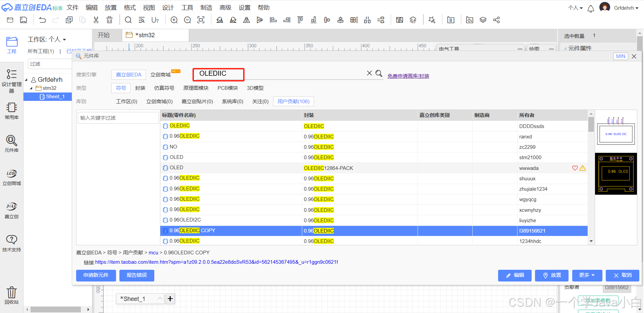Expand the 工作区: 个人 dropdown

(47, 40)
